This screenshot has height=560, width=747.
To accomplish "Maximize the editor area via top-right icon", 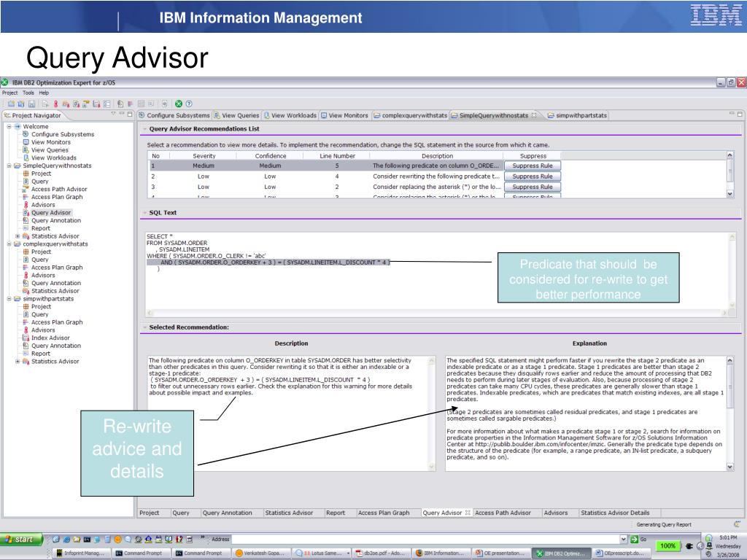I will coord(740,114).
